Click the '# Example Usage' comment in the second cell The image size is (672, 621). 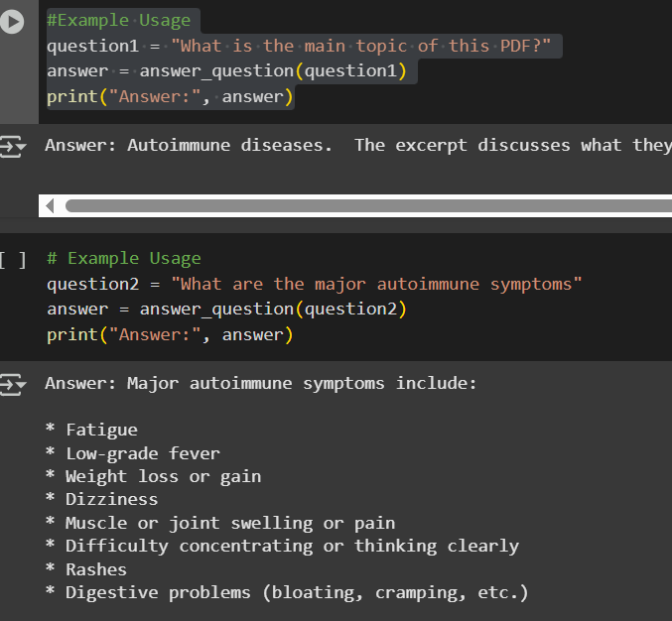124,258
